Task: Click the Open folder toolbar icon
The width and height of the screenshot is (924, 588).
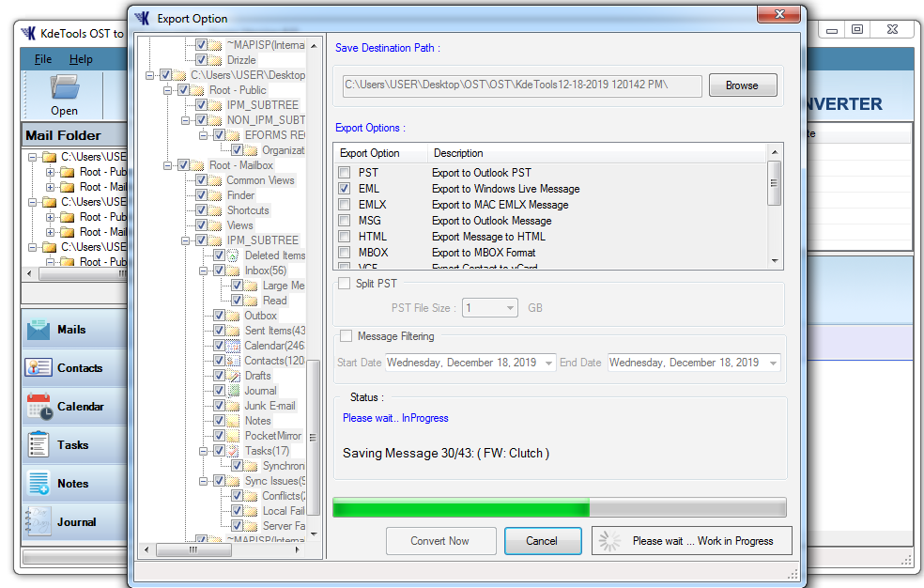Action: (x=64, y=87)
